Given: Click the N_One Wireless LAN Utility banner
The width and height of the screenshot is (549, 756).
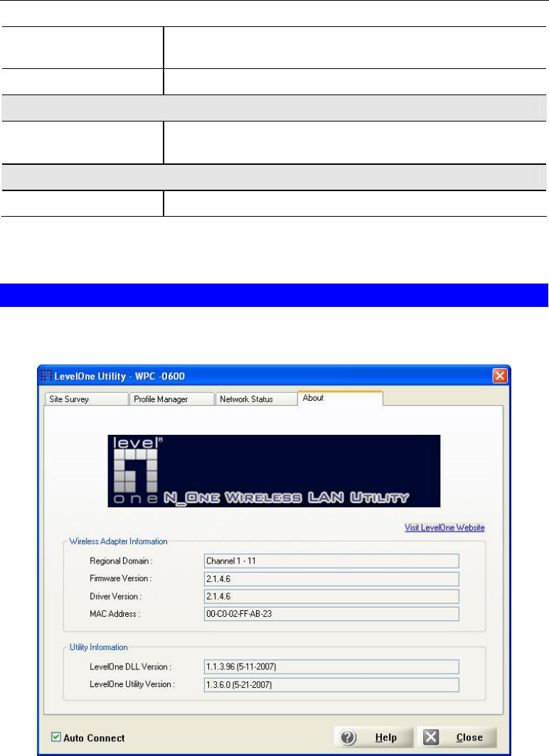Looking at the screenshot, I should (274, 471).
